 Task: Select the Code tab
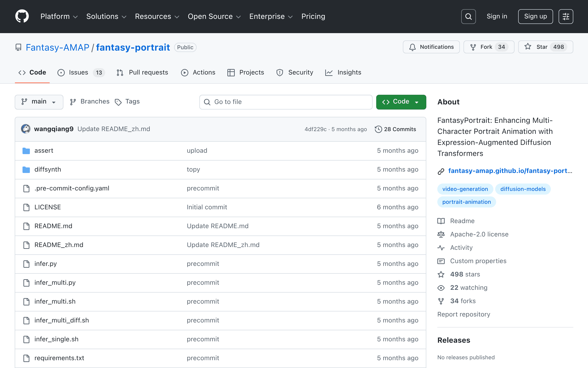pyautogui.click(x=32, y=72)
